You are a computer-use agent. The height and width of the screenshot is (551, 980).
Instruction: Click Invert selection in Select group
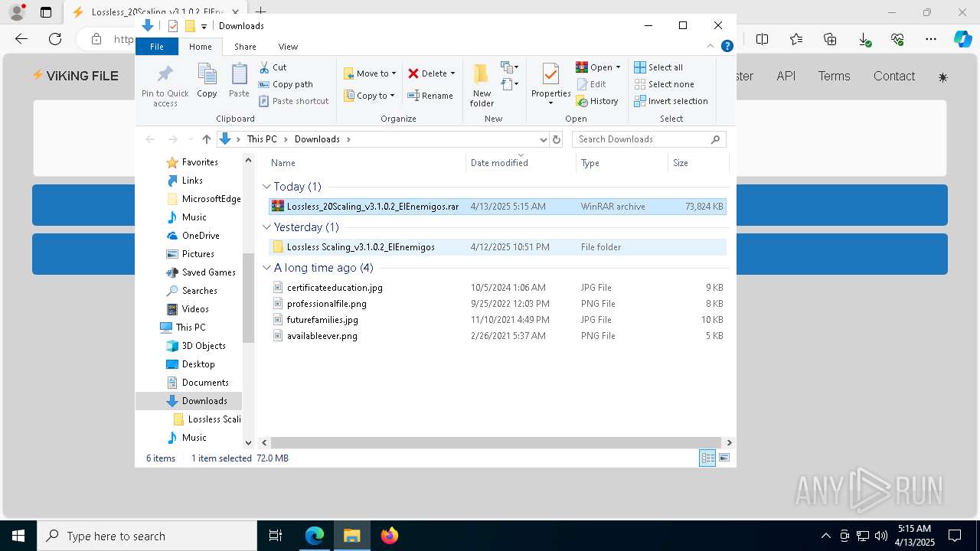(671, 101)
